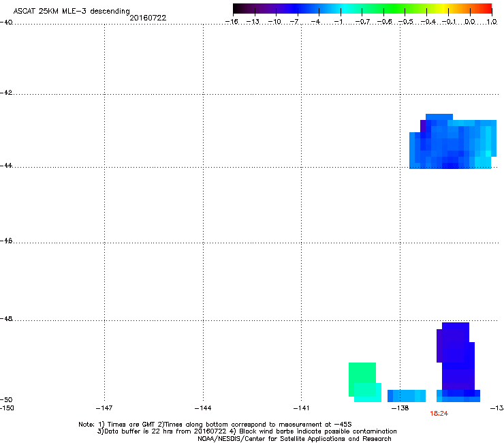The height and width of the screenshot is (443, 504).
Task: Click the yellow section of the color bar
Action: tap(442, 8)
